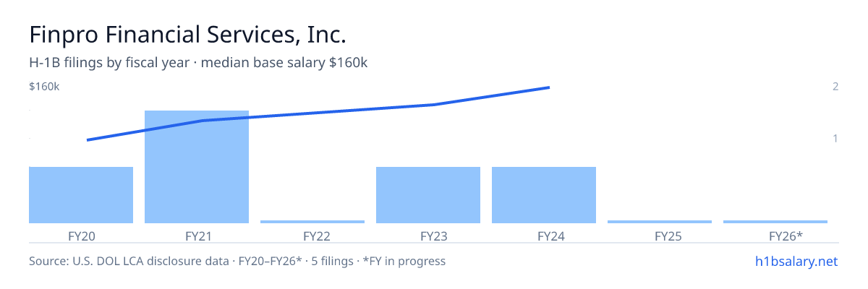Click the $160k salary axis label
This screenshot has height=289, width=868.
click(44, 87)
